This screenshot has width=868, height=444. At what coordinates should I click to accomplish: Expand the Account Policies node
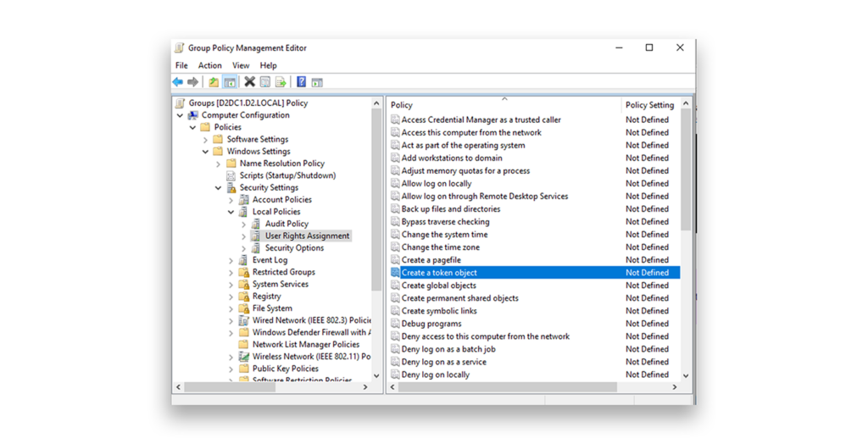[231, 200]
